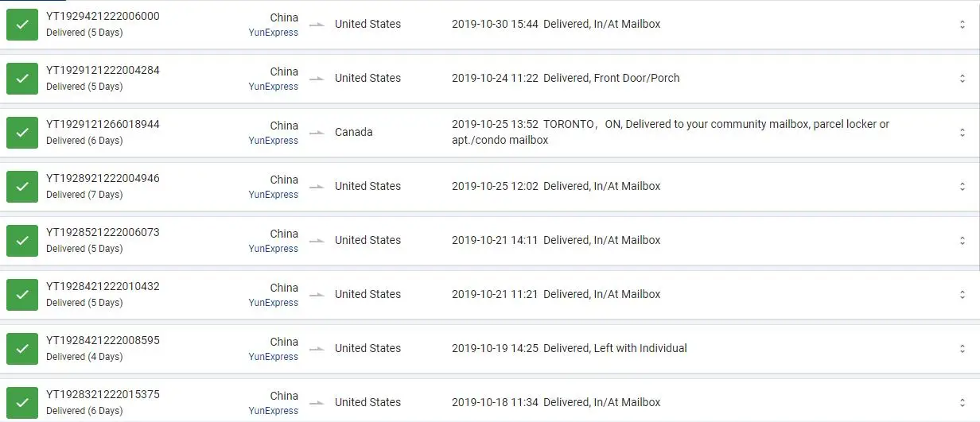Expand details for tracking YT1928321222015375
This screenshot has height=422, width=980.
(962, 402)
